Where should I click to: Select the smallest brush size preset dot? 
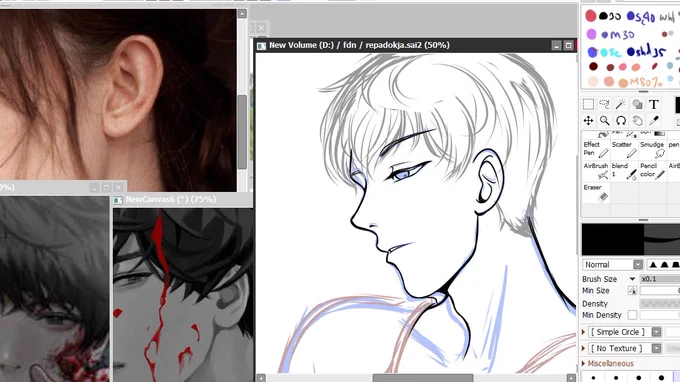(593, 378)
